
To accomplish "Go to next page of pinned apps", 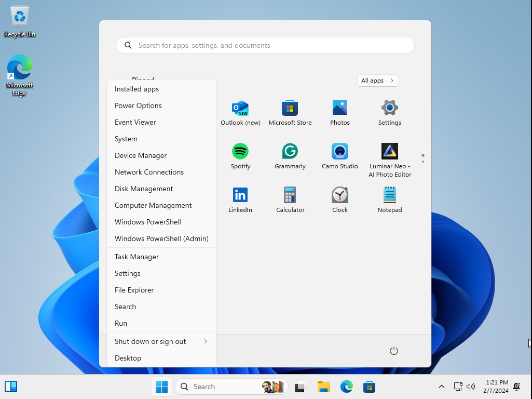I will pos(423,162).
